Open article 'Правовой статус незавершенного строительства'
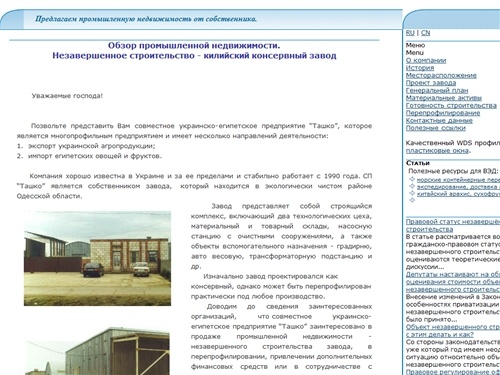Screen dimensions: 500x375 (x=453, y=225)
